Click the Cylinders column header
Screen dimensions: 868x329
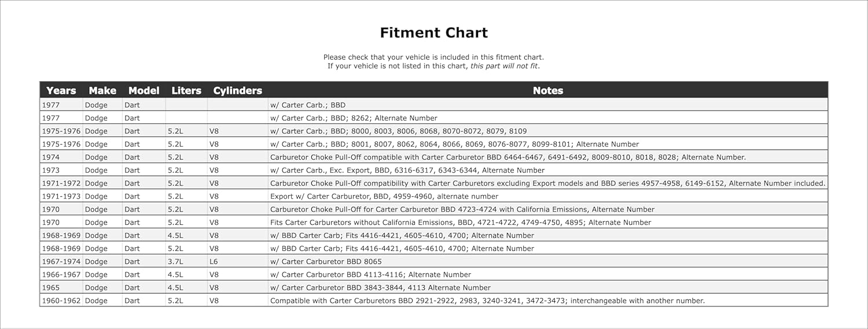point(237,90)
